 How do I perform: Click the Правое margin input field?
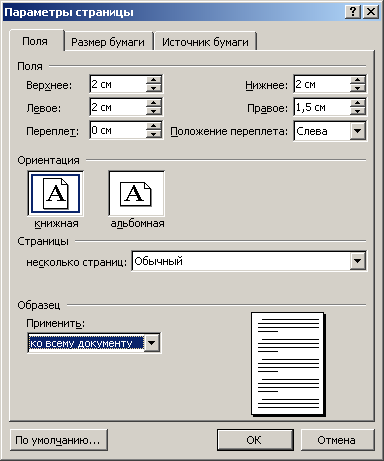pos(322,107)
